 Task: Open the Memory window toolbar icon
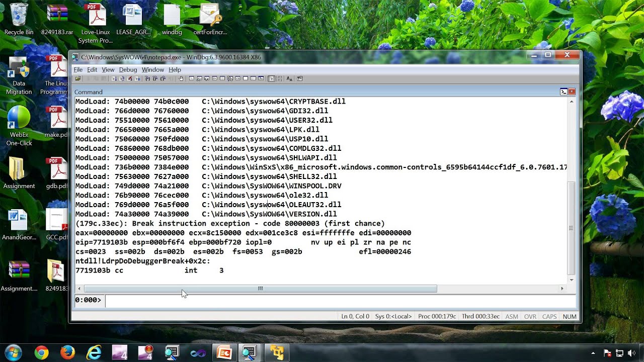pos(222,78)
